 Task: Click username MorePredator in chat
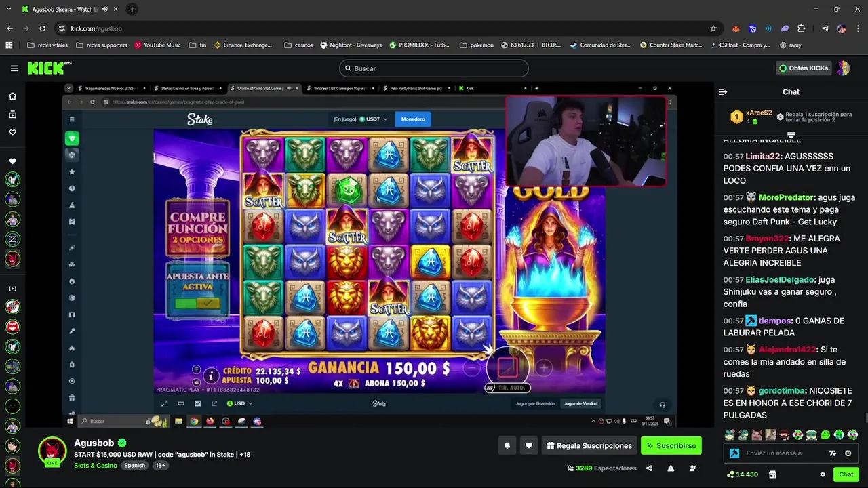(x=786, y=197)
